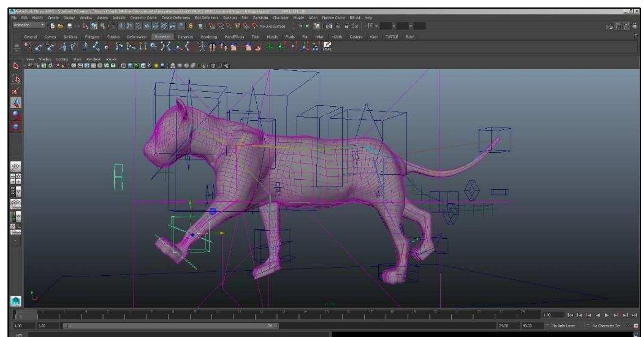Viewport: 644px width, 337px height.
Task: Create a new scene from status line
Action: [53, 26]
